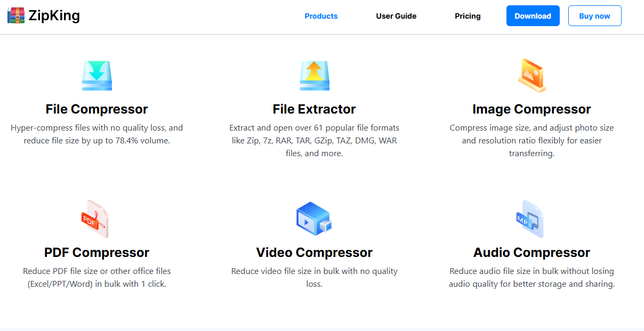644x331 pixels.
Task: Select the PDF Compressor heading
Action: tap(97, 253)
